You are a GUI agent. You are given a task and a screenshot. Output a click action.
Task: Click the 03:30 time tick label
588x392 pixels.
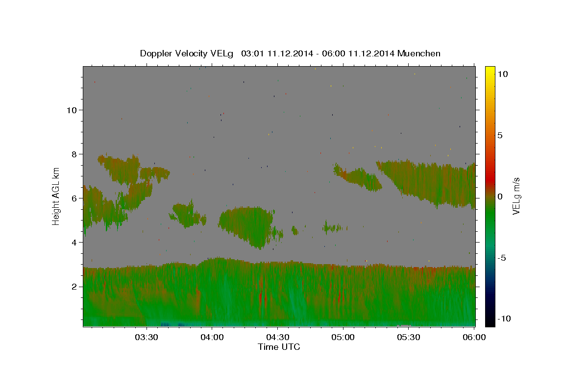(147, 337)
